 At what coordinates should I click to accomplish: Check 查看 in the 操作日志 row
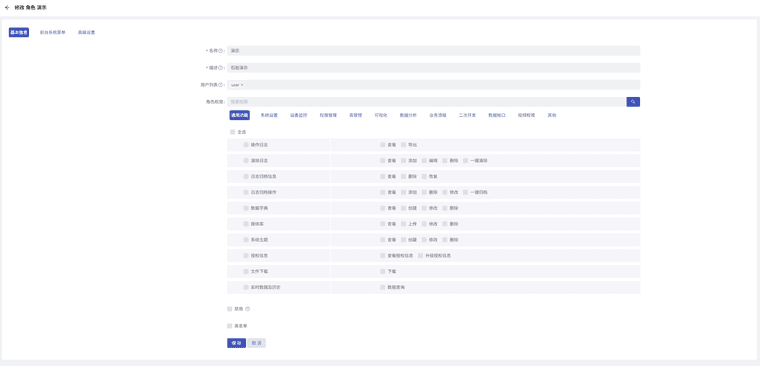pos(383,145)
